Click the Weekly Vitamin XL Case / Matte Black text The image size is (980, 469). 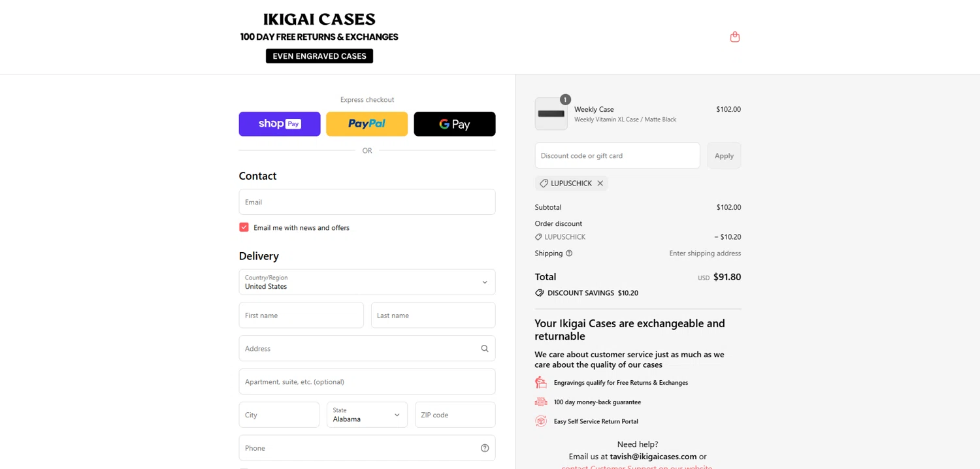click(x=625, y=120)
